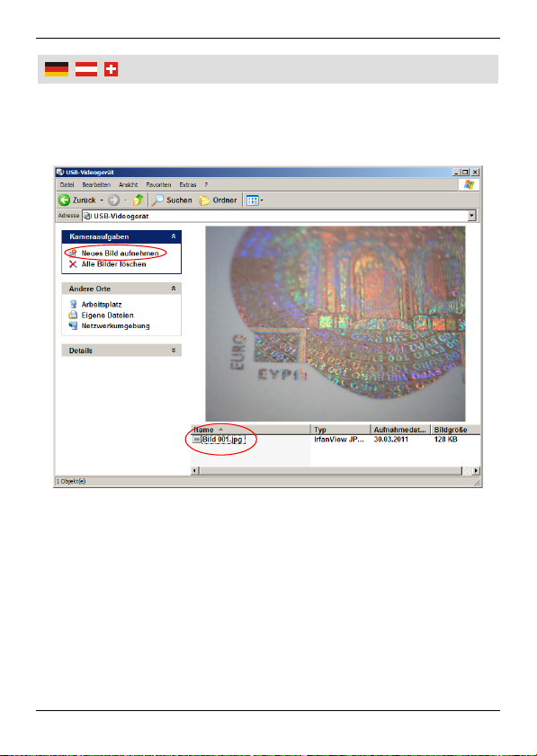Screen dimensions: 537x756
Task: Open the Favoriten menu
Action: 158,184
